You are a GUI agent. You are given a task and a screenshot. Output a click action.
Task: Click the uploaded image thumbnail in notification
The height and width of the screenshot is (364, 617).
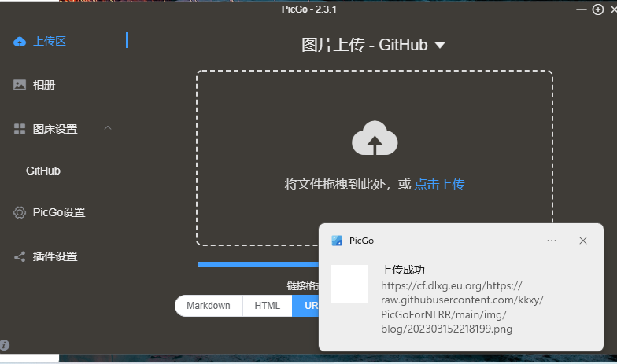[x=349, y=284]
